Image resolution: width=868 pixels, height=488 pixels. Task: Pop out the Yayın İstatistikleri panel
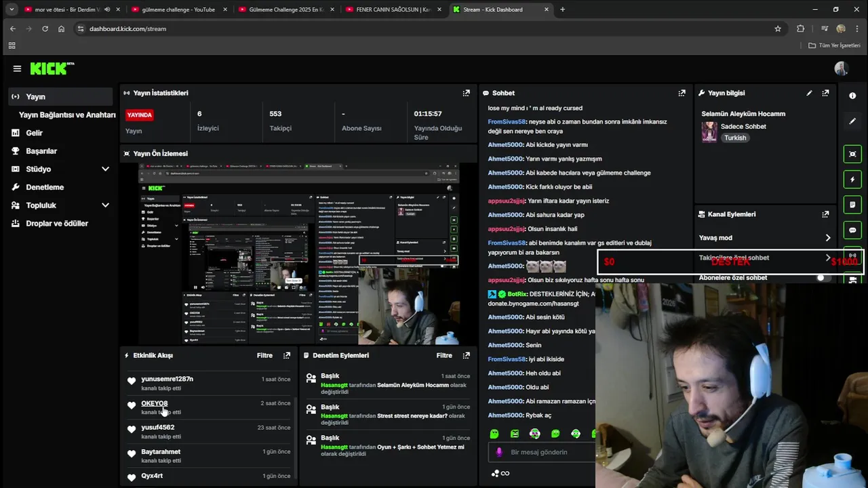pyautogui.click(x=466, y=93)
